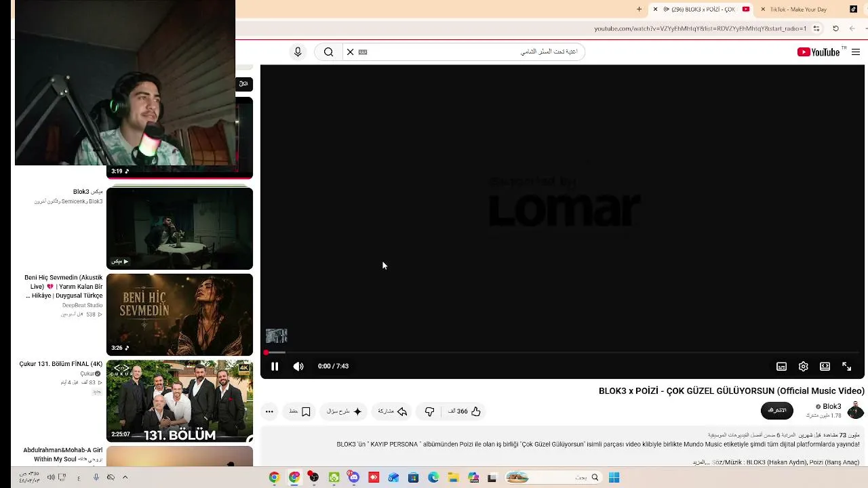Screen dimensions: 868x488
Task: Open AnyDesk from the taskbar
Action: click(x=374, y=478)
